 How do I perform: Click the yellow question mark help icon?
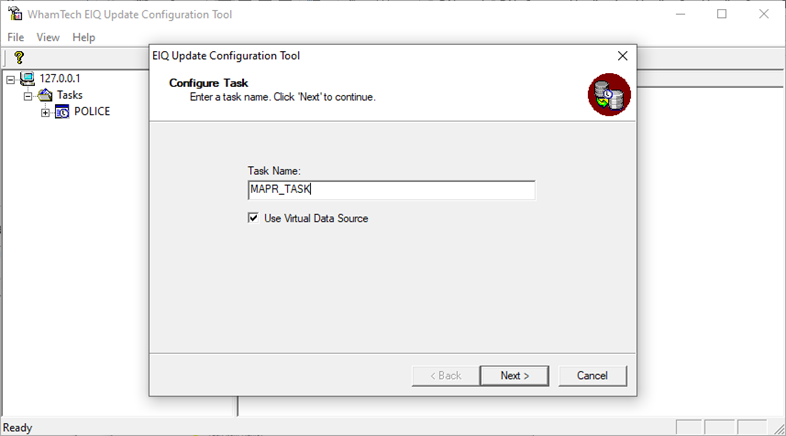[19, 57]
